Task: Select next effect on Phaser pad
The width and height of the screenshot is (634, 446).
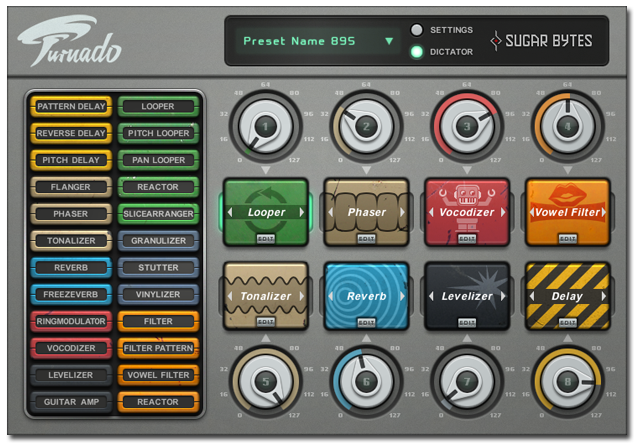Action: click(402, 212)
